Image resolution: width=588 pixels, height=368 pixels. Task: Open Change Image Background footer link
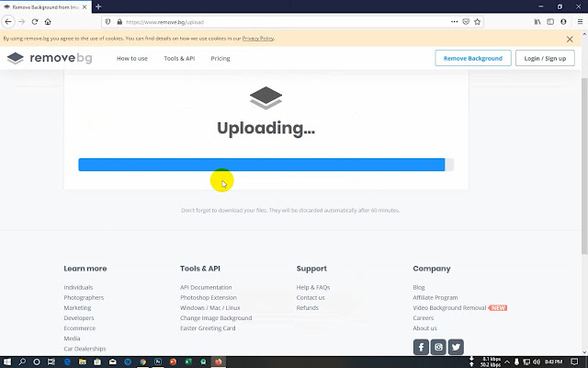(x=216, y=317)
